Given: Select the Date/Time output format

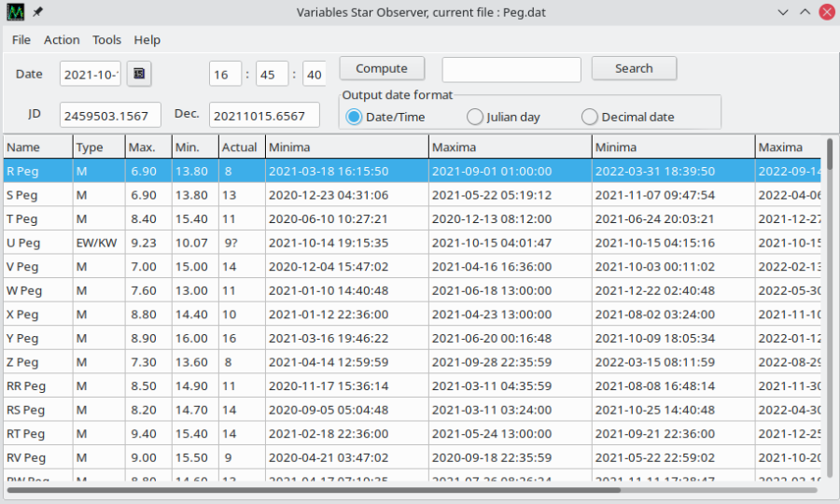Looking at the screenshot, I should tap(354, 117).
